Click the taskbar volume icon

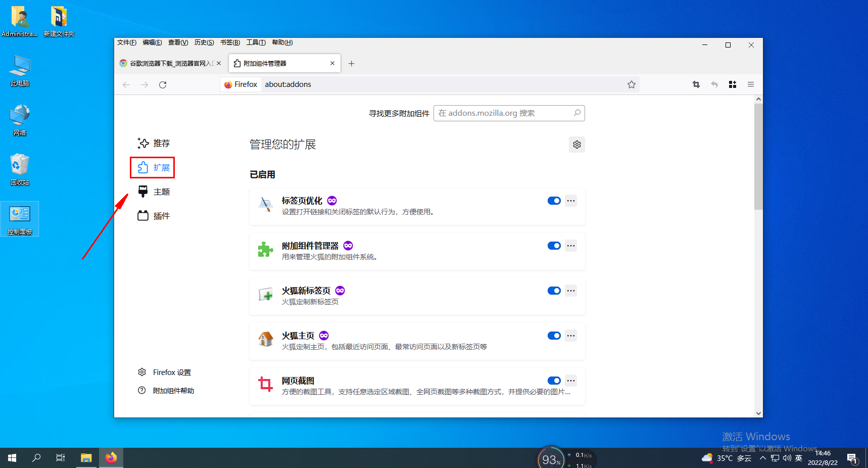pos(787,458)
